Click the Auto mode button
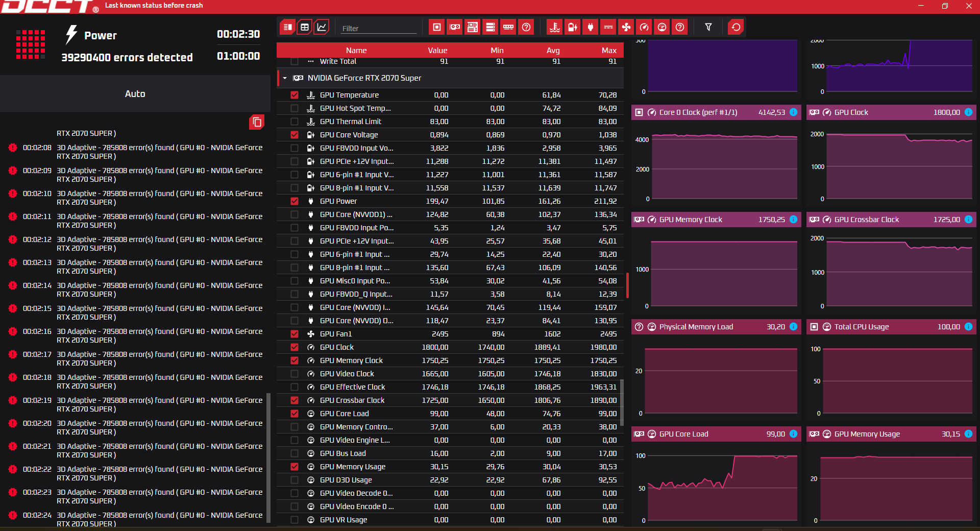 tap(135, 93)
